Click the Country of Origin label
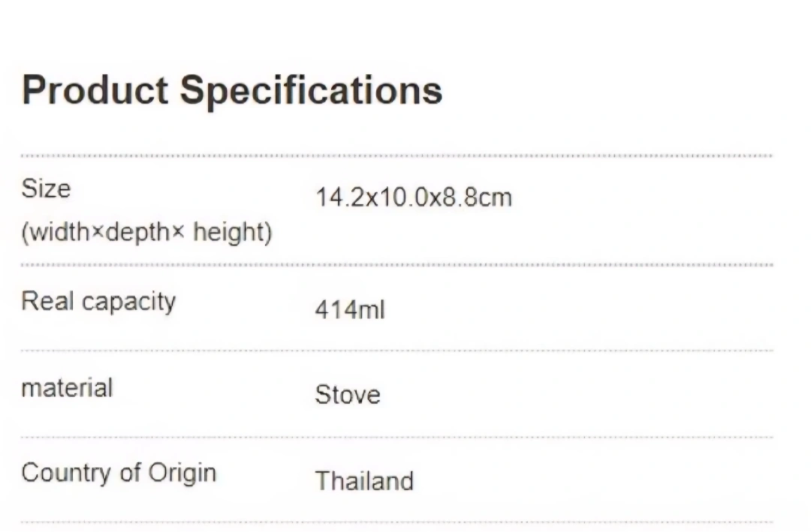This screenshot has width=811, height=532. coord(119,473)
